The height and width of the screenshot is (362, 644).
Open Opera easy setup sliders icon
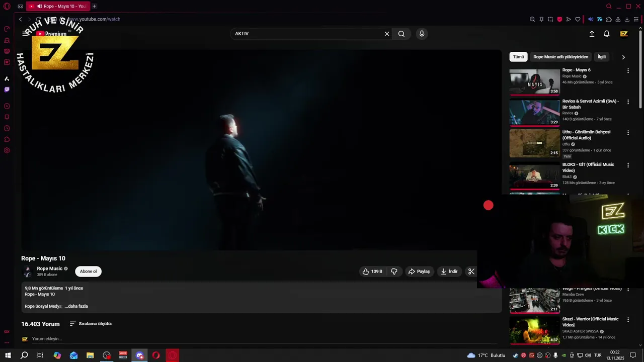(x=636, y=19)
